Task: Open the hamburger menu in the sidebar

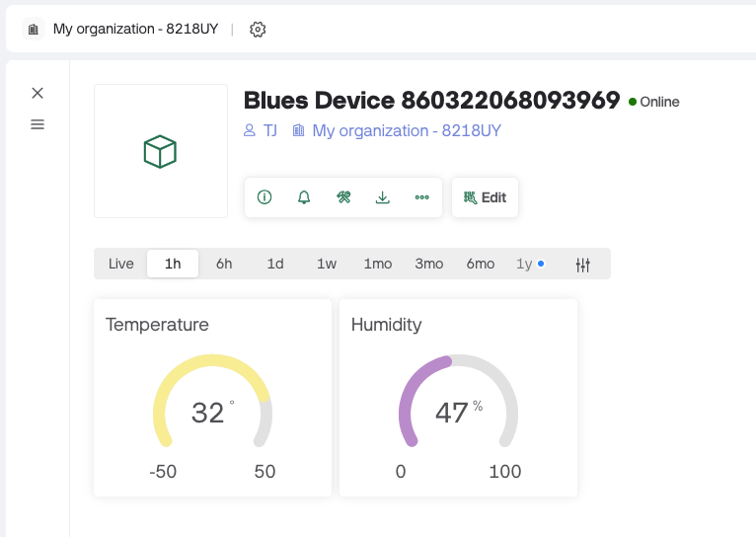Action: click(38, 124)
